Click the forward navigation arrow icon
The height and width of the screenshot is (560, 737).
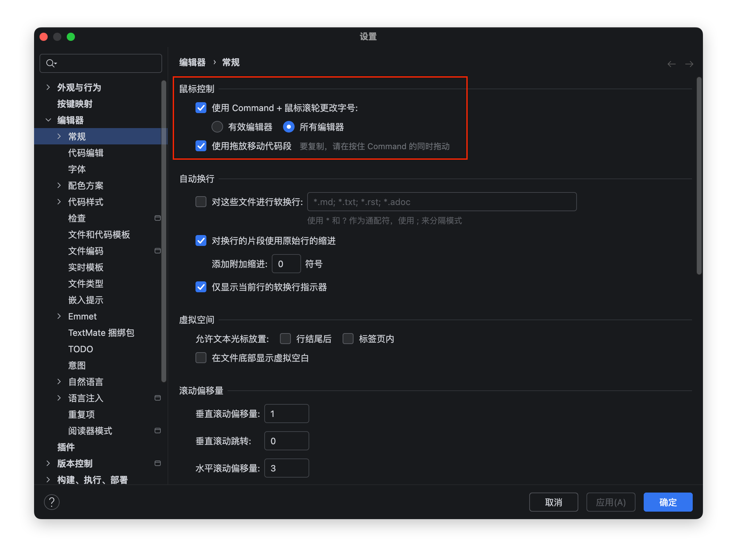689,64
